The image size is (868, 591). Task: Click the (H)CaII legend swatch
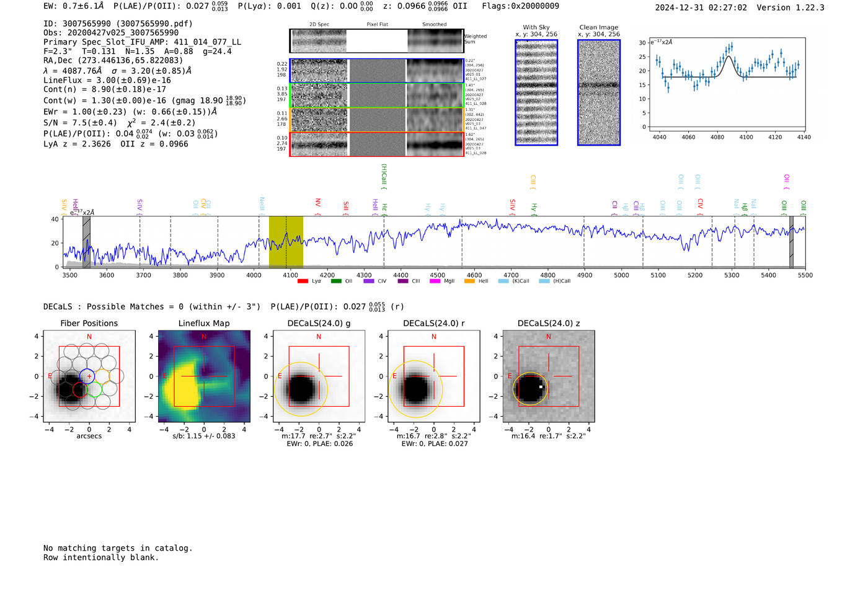pos(544,281)
